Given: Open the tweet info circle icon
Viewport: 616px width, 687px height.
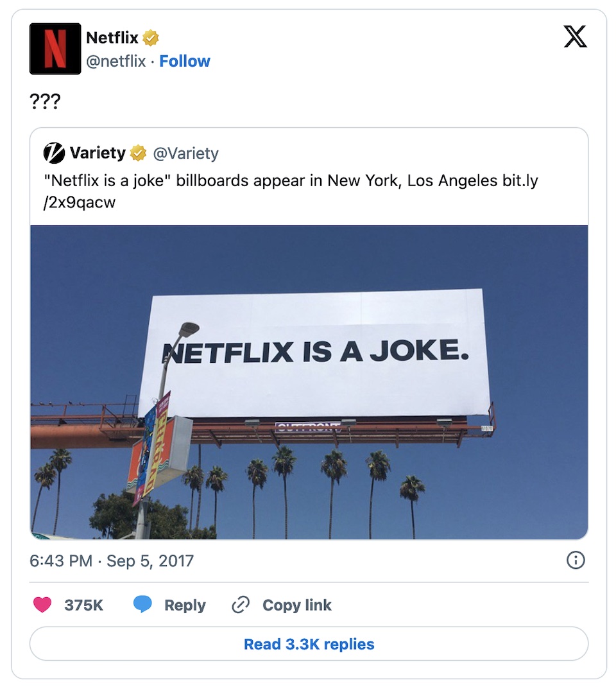Looking at the screenshot, I should (x=576, y=561).
